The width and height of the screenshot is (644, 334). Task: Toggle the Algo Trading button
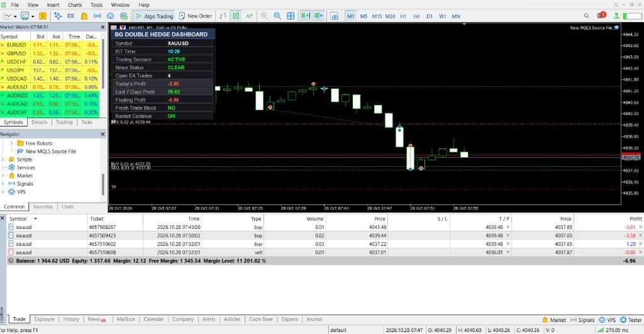(154, 16)
